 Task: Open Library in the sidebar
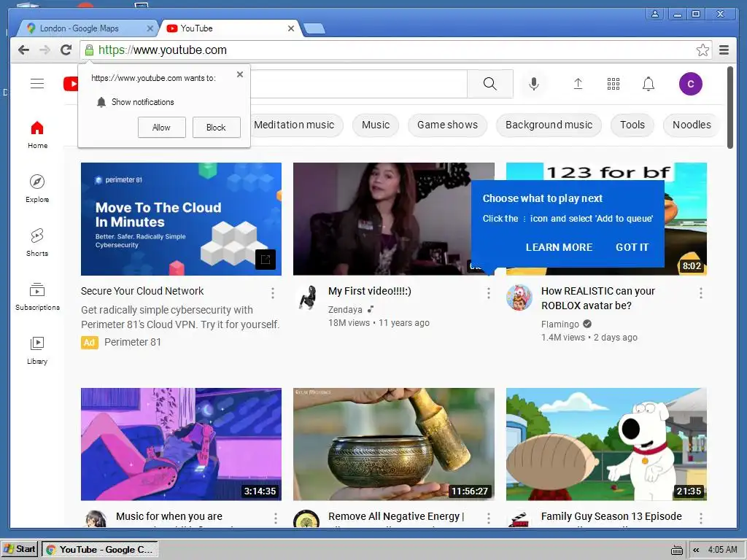click(37, 351)
